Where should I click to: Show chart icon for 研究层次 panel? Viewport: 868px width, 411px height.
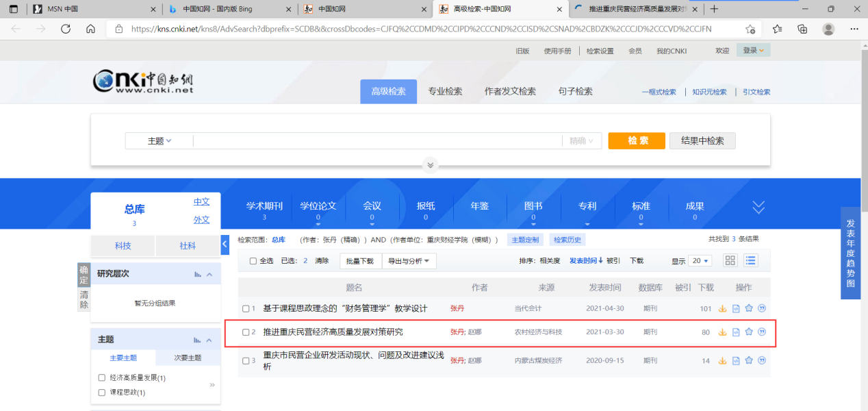tap(198, 274)
